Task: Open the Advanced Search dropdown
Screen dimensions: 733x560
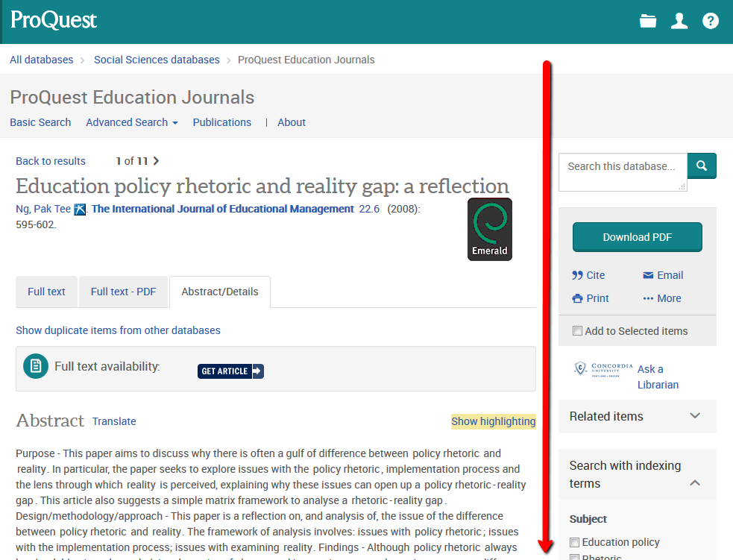Action: coord(131,122)
